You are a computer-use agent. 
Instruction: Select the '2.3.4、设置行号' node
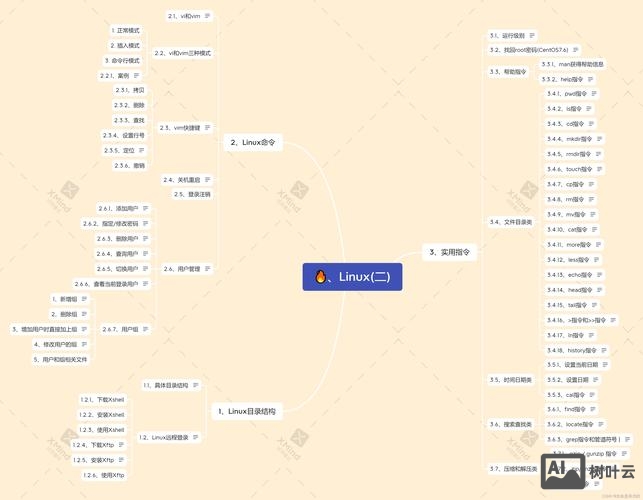point(123,135)
